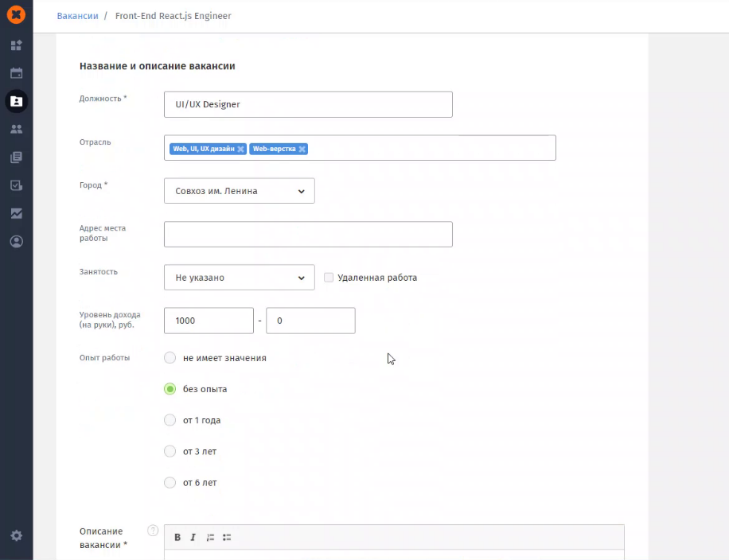Image resolution: width=729 pixels, height=560 pixels.
Task: Click 'Front-End React.js Engineer' breadcrumb text
Action: pos(173,16)
